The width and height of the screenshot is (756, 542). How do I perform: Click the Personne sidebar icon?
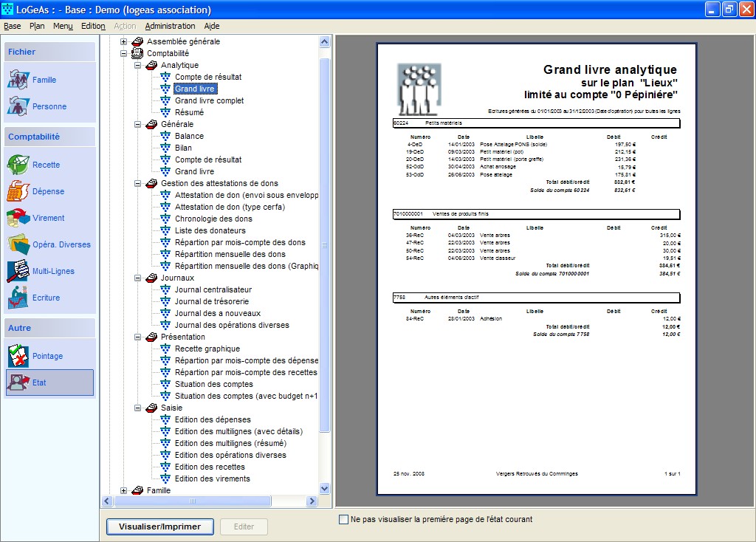pos(18,106)
